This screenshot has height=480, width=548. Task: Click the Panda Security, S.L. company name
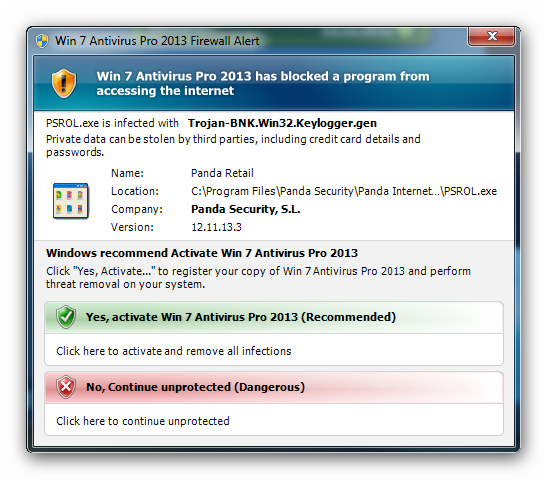coord(246,209)
